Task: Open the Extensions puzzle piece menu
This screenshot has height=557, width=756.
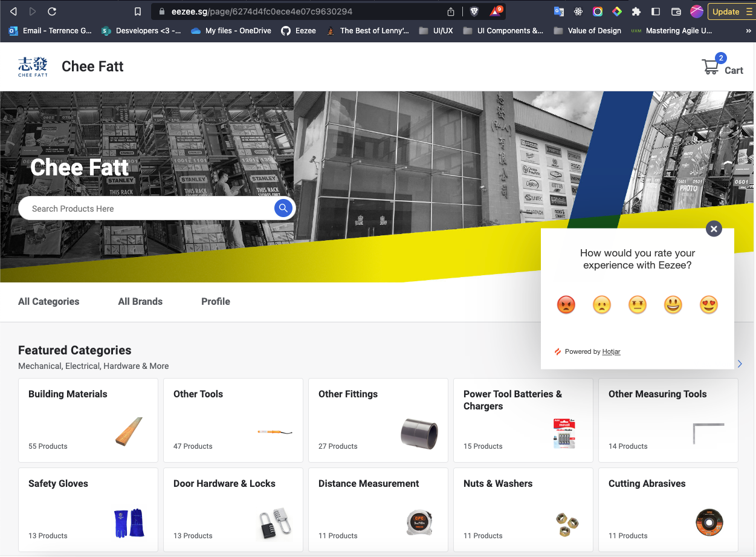Action: click(636, 11)
